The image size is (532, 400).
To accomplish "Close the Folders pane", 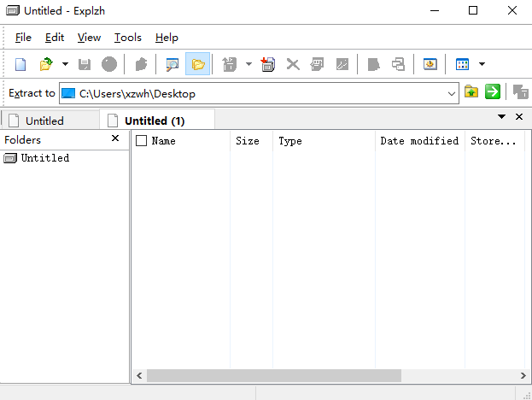I will [115, 138].
